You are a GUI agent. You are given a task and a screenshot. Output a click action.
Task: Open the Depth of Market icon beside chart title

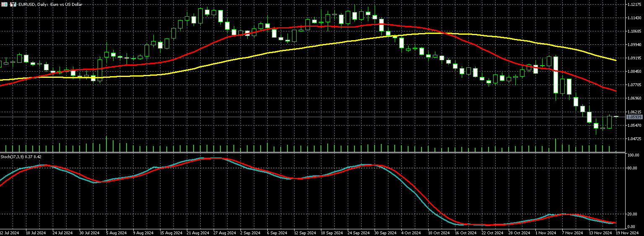(x=13, y=4)
